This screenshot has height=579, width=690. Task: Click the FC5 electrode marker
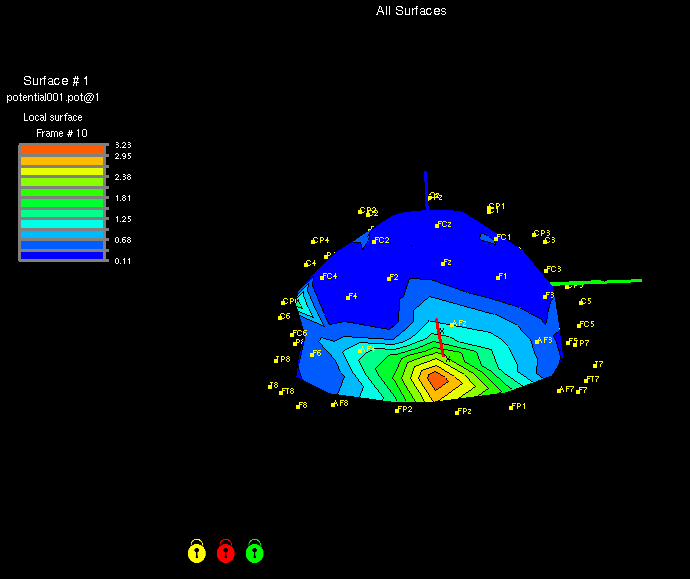(579, 325)
